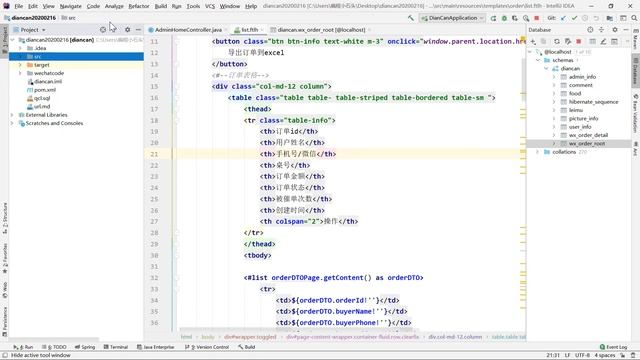The height and width of the screenshot is (360, 640).
Task: Open the Event Log
Action: [613, 347]
